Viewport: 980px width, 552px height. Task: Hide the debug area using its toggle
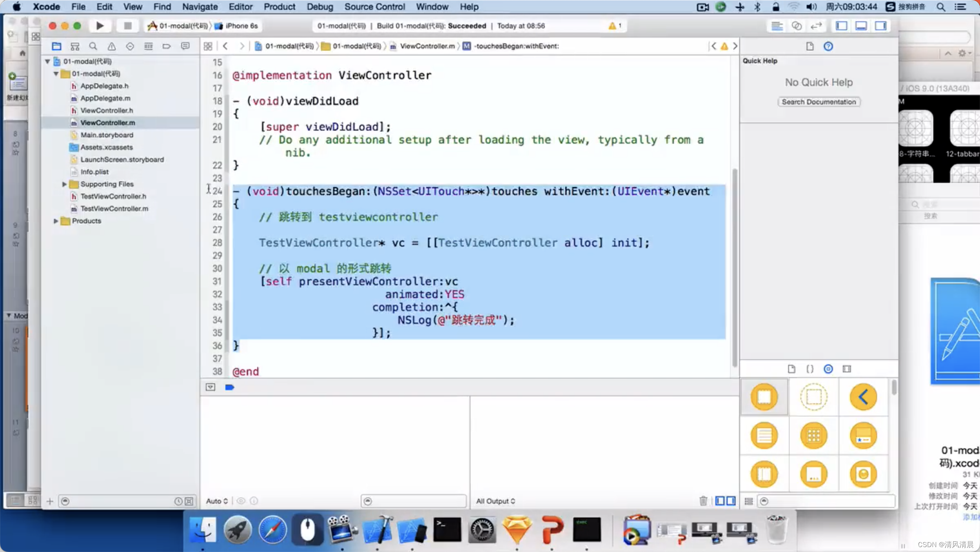coord(210,387)
